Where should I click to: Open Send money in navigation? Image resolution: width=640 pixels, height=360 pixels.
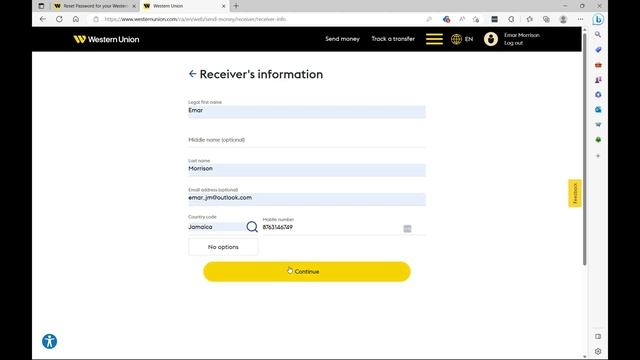(342, 39)
